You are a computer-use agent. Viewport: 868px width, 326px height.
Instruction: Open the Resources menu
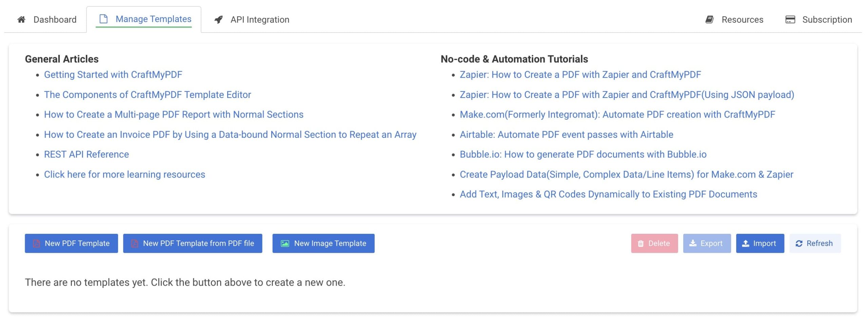[734, 19]
